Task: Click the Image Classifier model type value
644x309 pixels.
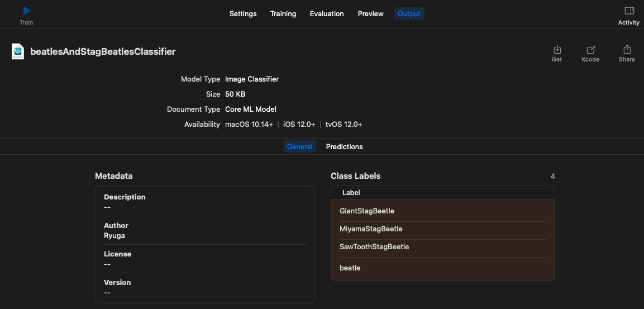Action: (252, 79)
